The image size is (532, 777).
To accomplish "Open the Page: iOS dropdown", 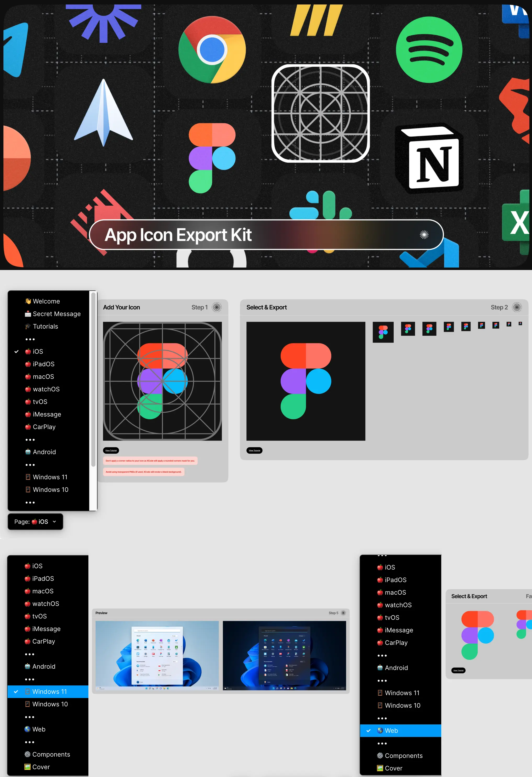I will click(35, 522).
